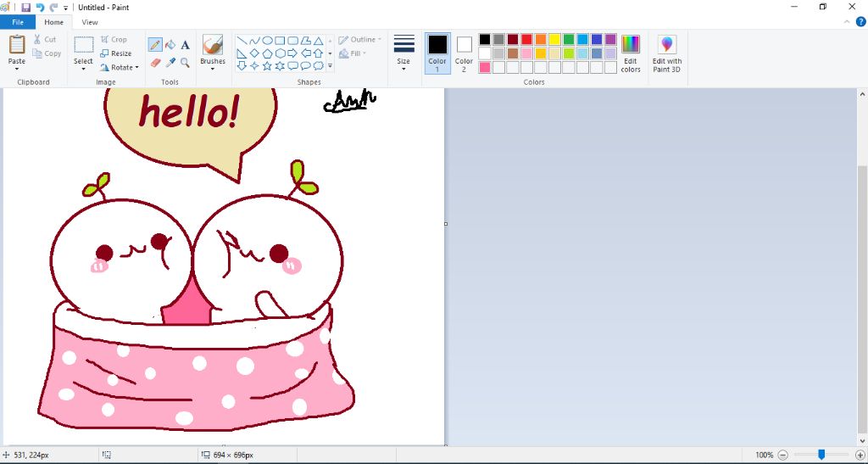Viewport: 868px width, 464px height.
Task: Select Color 1 foreground swatch
Action: click(437, 53)
